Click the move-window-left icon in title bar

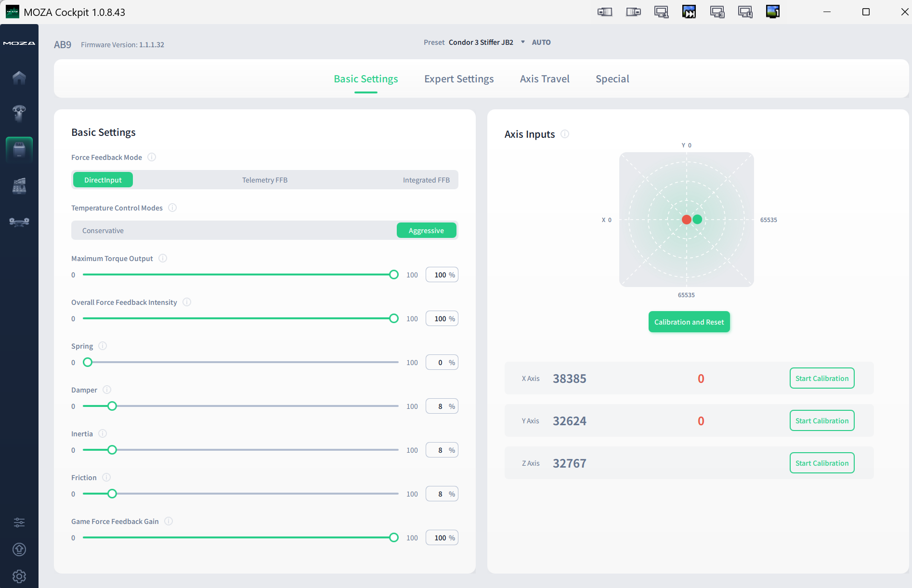tap(605, 12)
